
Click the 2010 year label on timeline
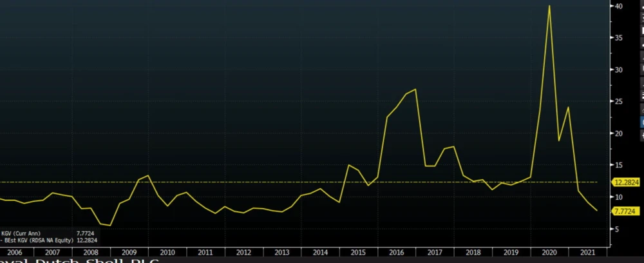(167, 253)
